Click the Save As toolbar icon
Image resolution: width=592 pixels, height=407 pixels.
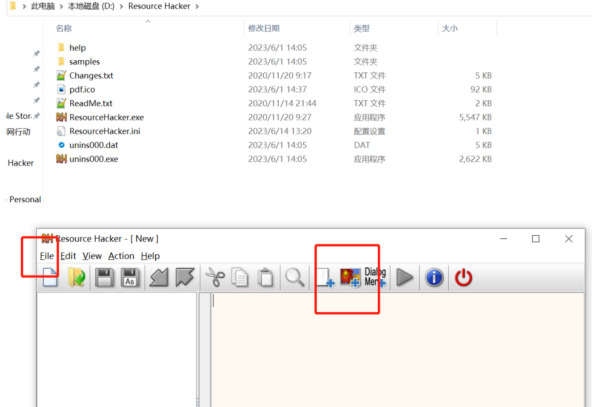pyautogui.click(x=130, y=278)
